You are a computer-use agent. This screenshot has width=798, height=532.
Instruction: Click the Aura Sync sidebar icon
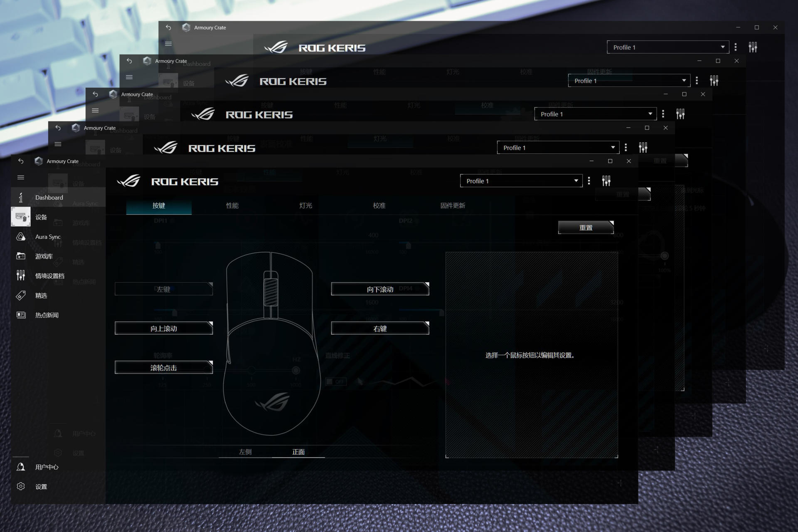(x=21, y=237)
